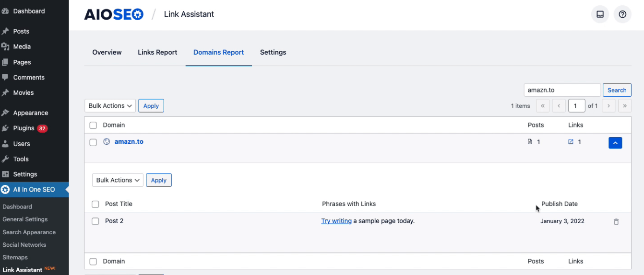This screenshot has width=644, height=275.
Task: Click the AIOSEO logo
Action: point(114,14)
